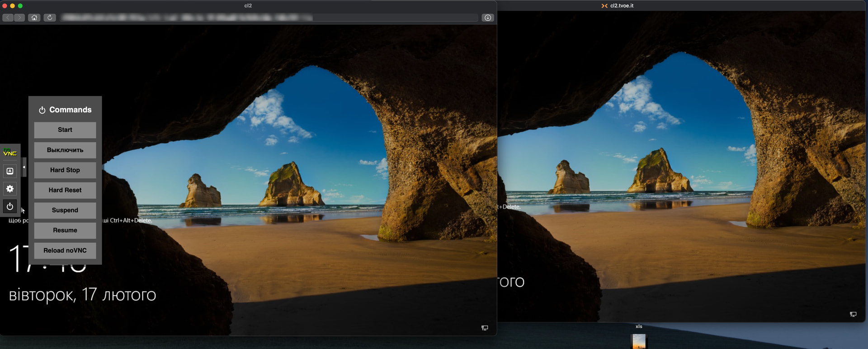Open the noVNC extra keys panel
The width and height of the screenshot is (868, 349).
[10, 171]
